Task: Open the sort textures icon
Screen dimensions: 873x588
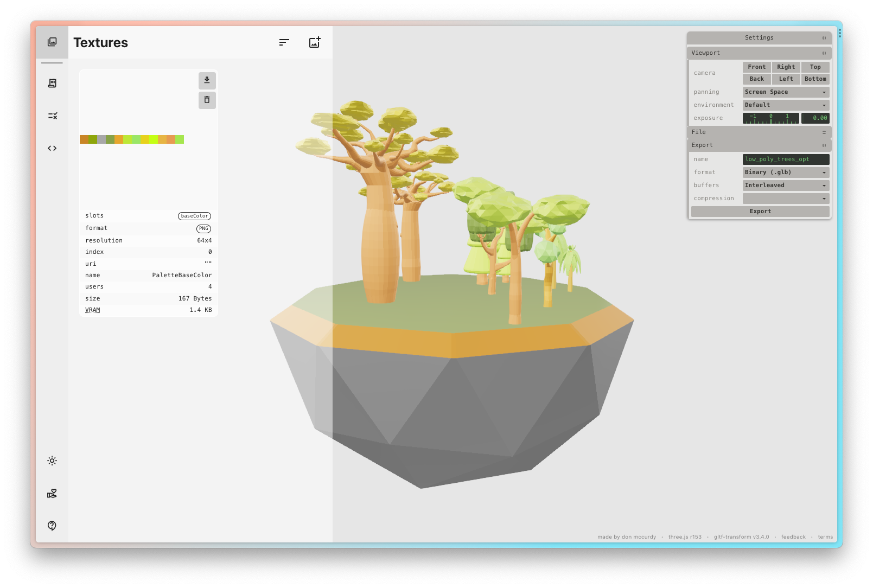Action: click(x=284, y=42)
